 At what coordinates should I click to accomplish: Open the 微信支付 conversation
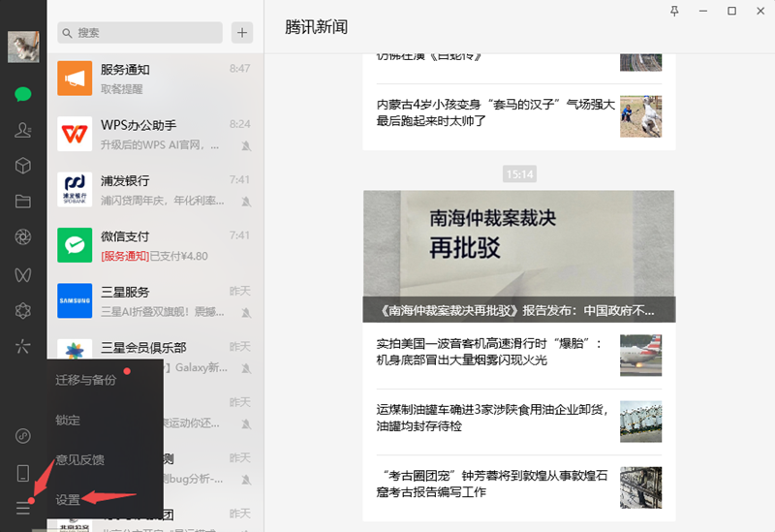155,245
